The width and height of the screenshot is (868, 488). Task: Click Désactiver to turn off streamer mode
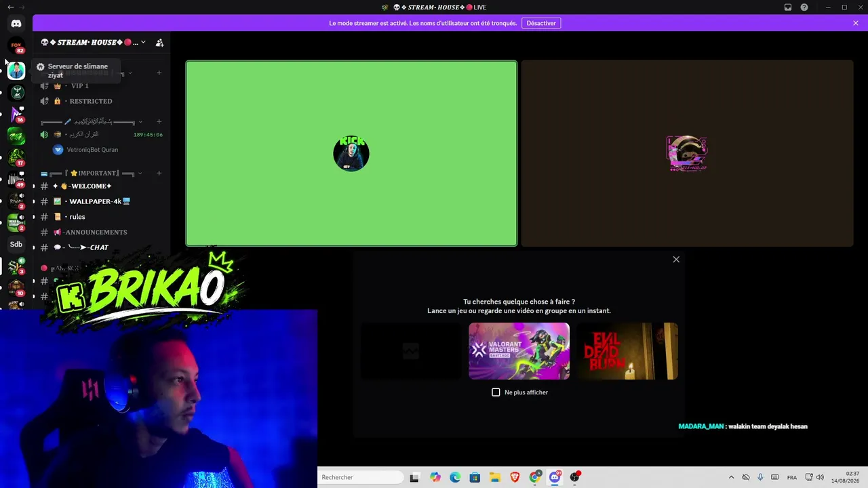[x=541, y=23]
